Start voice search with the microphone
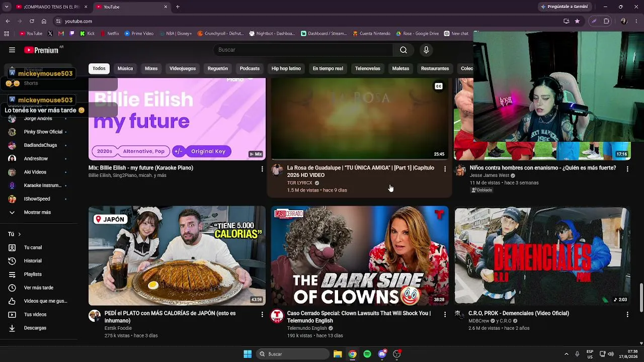644x362 pixels. (x=426, y=50)
